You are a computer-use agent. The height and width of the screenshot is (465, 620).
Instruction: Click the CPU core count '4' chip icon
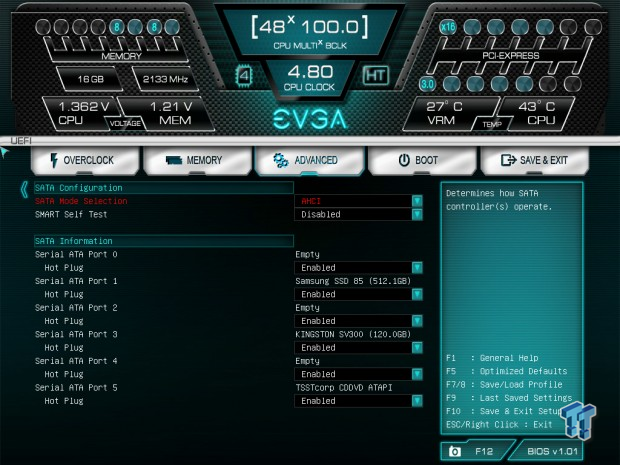(x=244, y=76)
